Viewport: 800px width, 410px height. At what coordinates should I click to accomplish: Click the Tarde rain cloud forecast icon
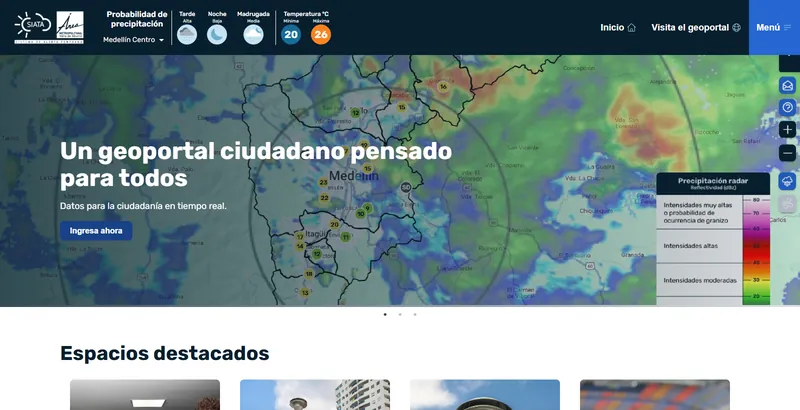click(187, 35)
